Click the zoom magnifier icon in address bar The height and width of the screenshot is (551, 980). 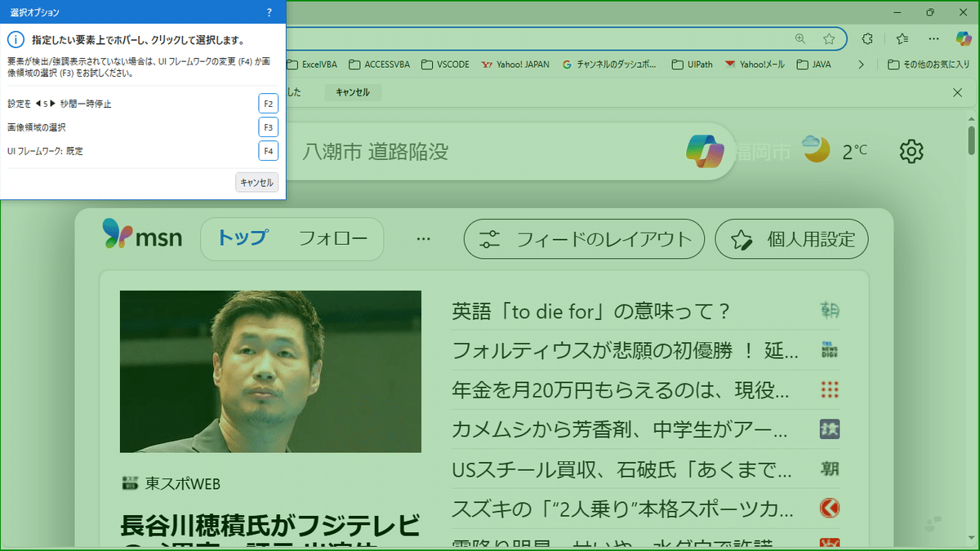click(x=800, y=38)
